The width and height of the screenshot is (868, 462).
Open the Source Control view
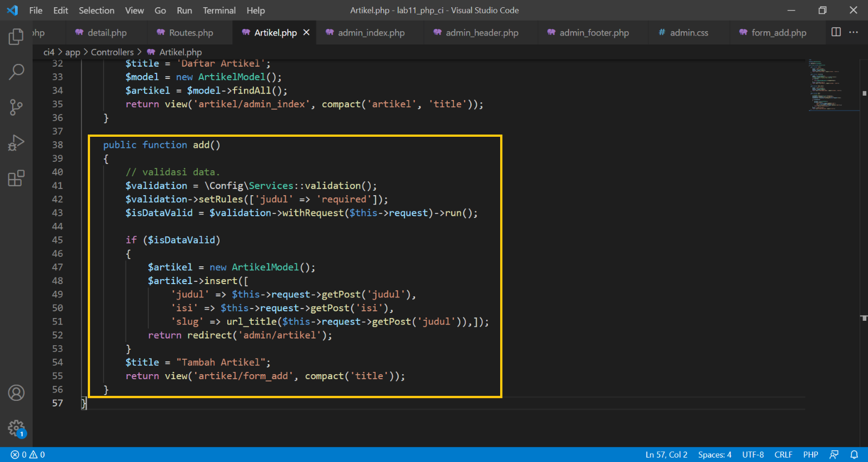click(16, 107)
